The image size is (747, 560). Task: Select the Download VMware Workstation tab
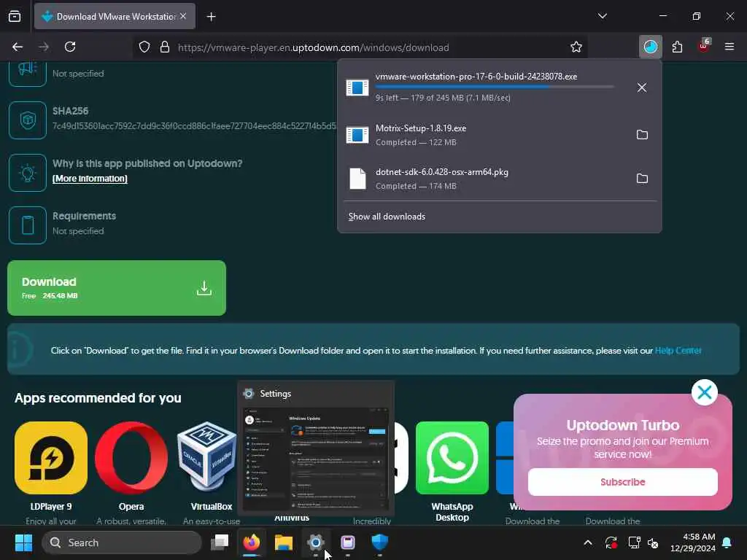[115, 16]
